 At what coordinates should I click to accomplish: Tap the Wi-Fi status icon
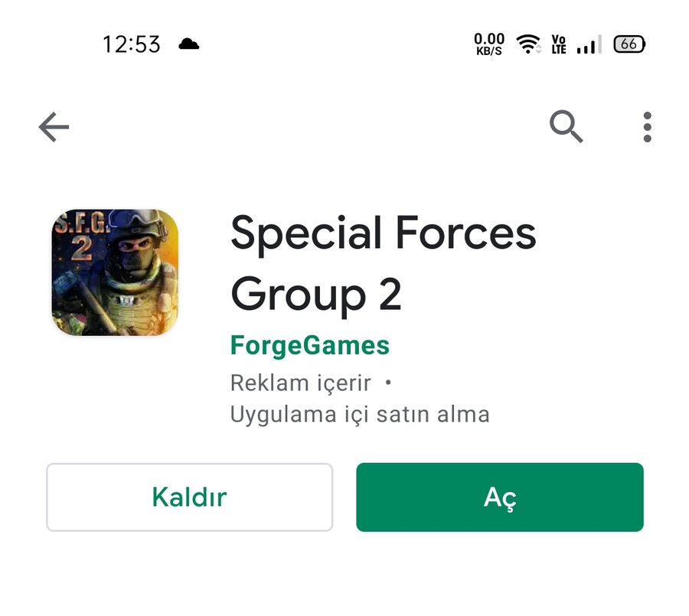coord(528,44)
